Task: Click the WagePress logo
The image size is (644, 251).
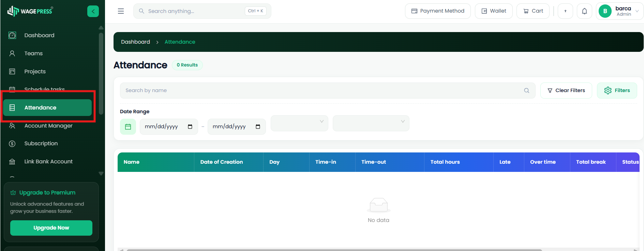Action: pyautogui.click(x=30, y=11)
